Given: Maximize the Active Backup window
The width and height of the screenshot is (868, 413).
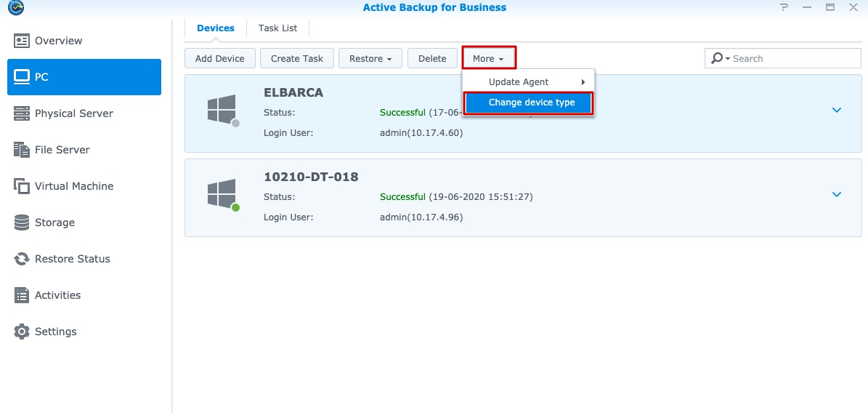Looking at the screenshot, I should tap(830, 7).
